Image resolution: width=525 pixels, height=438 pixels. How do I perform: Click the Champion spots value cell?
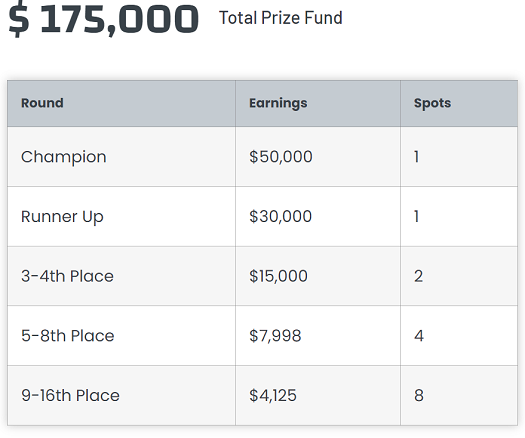pyautogui.click(x=459, y=157)
